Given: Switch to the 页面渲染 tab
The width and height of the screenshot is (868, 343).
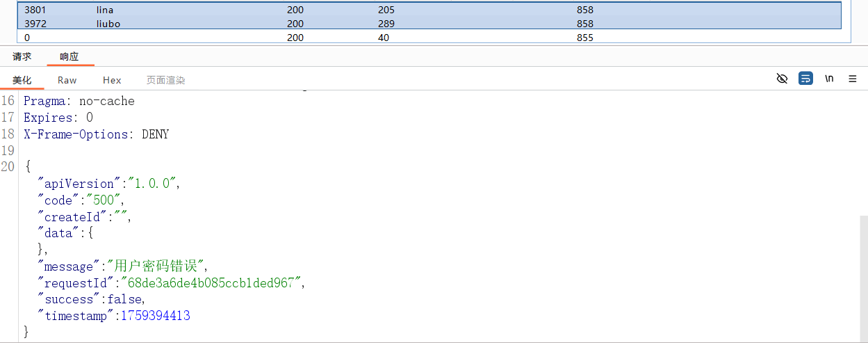Looking at the screenshot, I should coord(165,80).
